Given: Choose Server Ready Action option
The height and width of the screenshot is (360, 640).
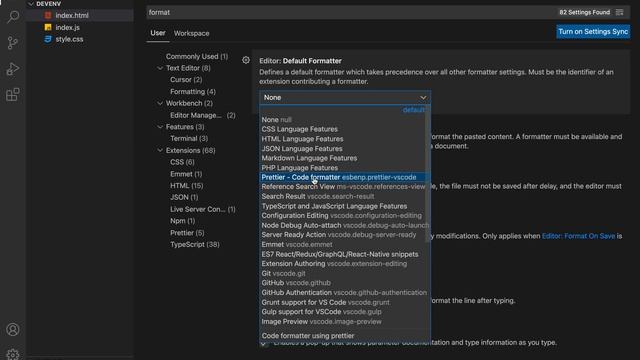Looking at the screenshot, I should click(343, 235).
